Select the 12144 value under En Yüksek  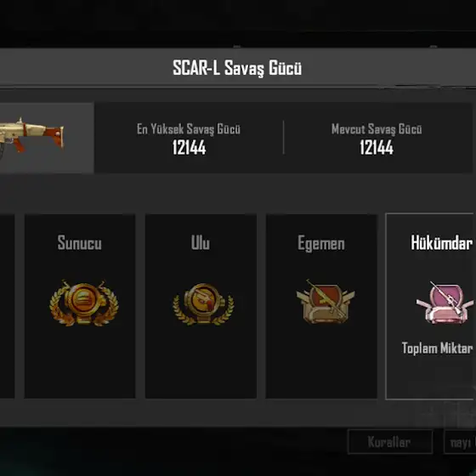pos(189,148)
